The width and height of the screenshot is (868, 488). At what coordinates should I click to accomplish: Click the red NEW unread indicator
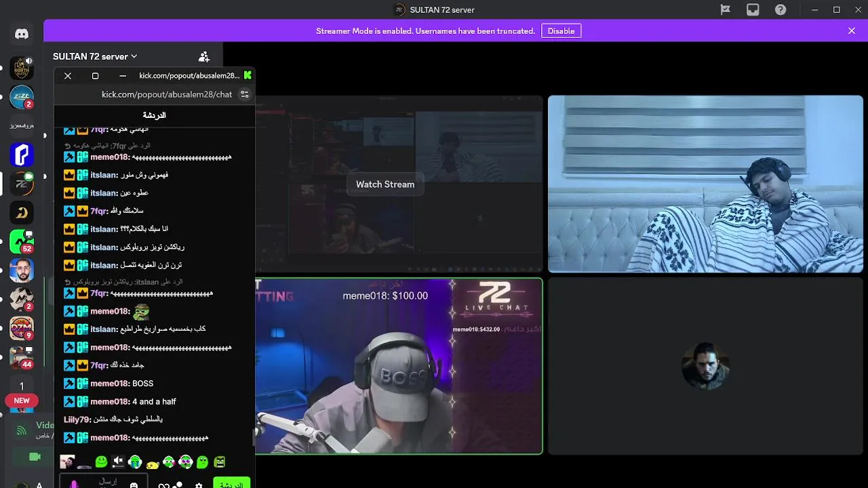pos(22,401)
